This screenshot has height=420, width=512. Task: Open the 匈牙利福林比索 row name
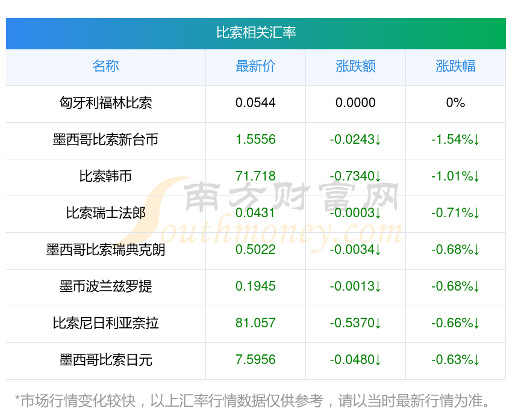pyautogui.click(x=105, y=103)
